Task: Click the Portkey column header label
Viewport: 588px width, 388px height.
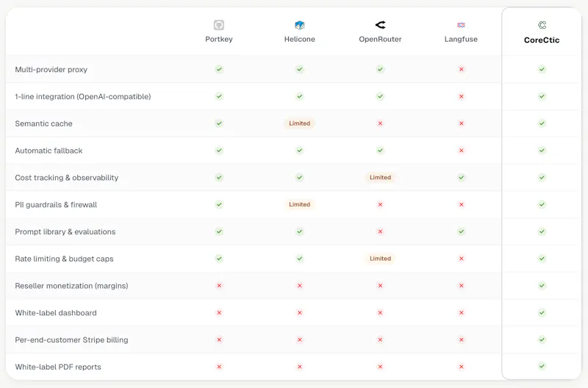Action: 219,40
